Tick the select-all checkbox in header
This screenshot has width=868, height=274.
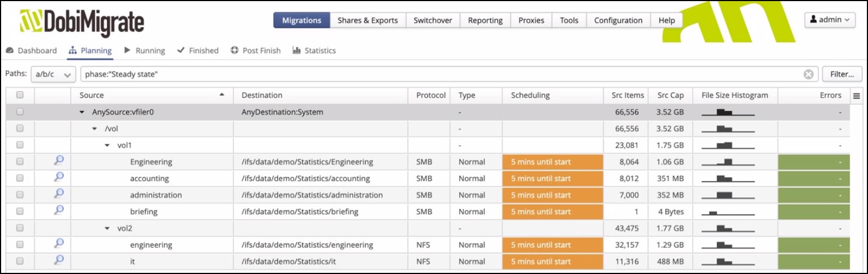point(20,95)
